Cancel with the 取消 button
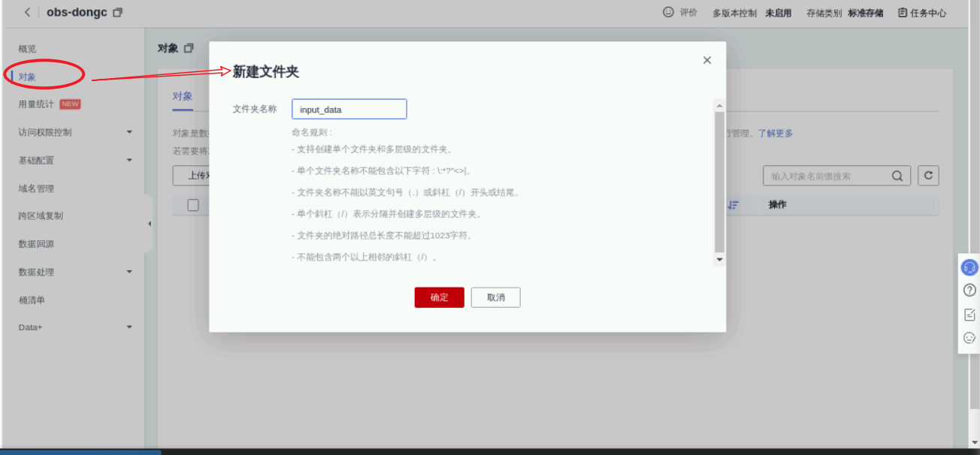This screenshot has height=455, width=980. (x=496, y=297)
